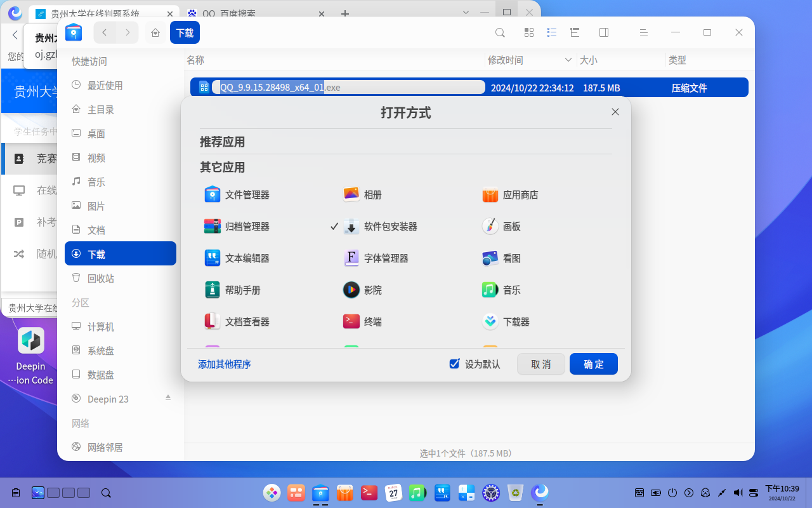Open Network Neighbors (网络邻居)
Viewport: 812px width, 508px height.
tap(120, 448)
